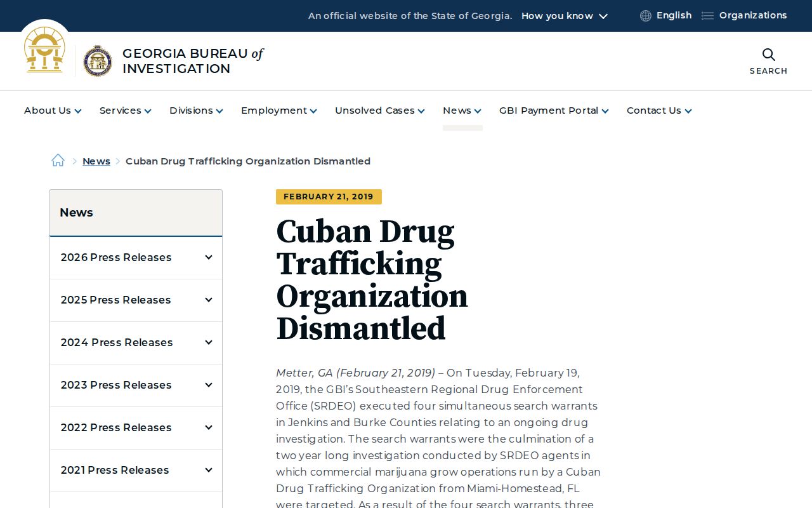Click the News breadcrumb link
Image resolution: width=812 pixels, height=508 pixels.
pyautogui.click(x=96, y=161)
